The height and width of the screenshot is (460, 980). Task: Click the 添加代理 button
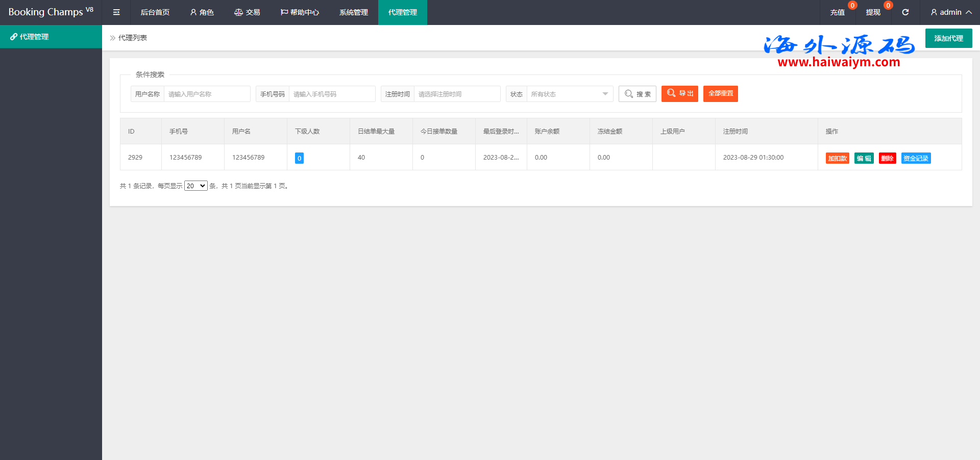point(948,38)
